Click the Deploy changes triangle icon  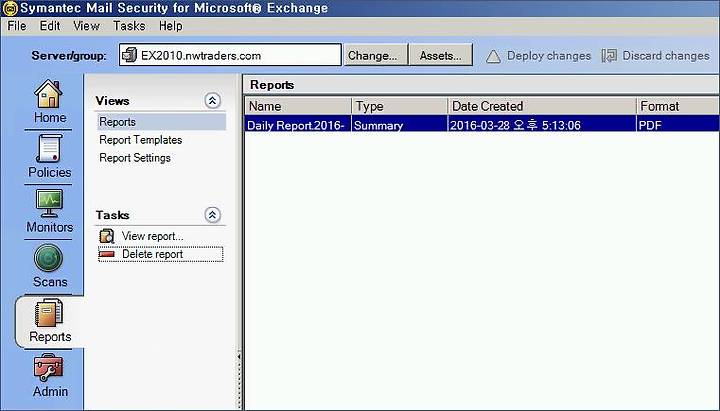493,56
